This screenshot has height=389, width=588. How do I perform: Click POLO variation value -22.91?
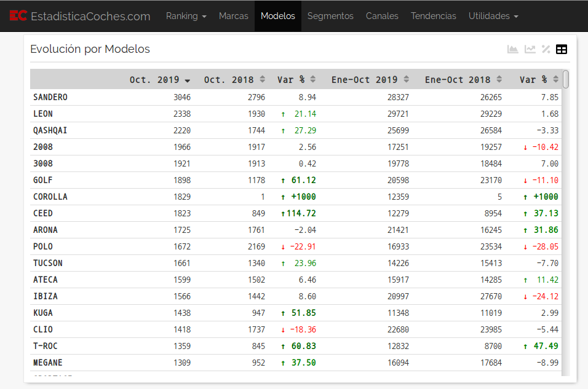[303, 246]
